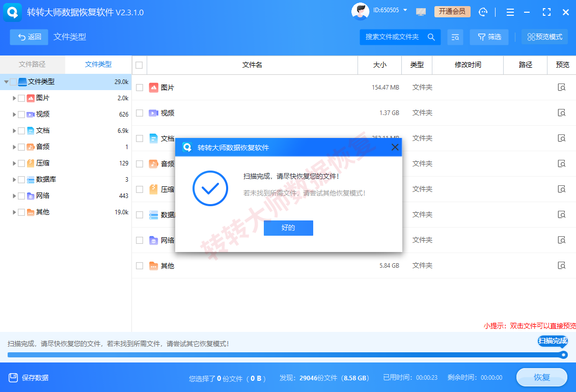This screenshot has height=392, width=576.
Task: Check the 文件类型 root checkbox in tree
Action: click(x=13, y=82)
